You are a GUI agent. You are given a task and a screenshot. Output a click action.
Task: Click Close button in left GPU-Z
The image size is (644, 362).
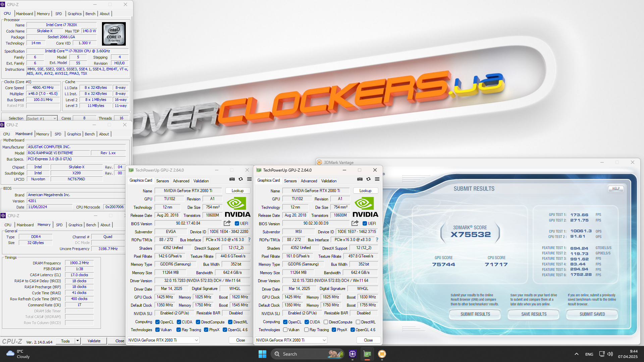tap(240, 340)
